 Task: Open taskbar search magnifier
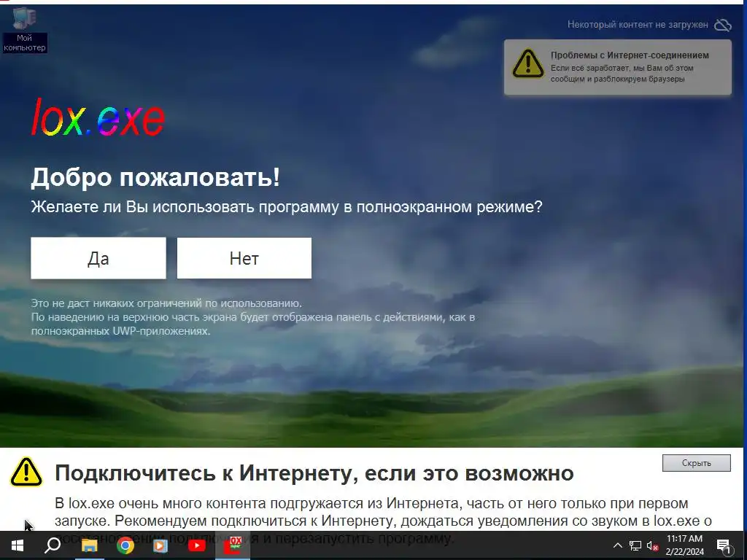[x=53, y=545]
